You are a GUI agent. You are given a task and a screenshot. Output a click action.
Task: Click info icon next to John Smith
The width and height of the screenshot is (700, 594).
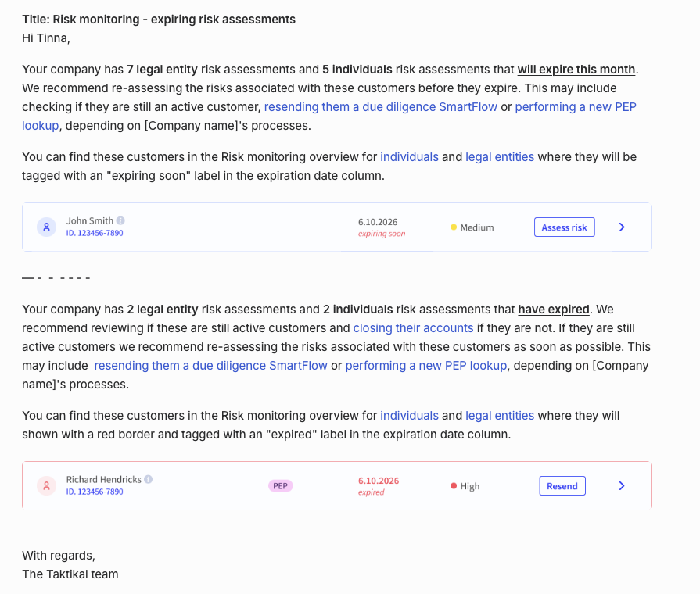click(x=120, y=220)
